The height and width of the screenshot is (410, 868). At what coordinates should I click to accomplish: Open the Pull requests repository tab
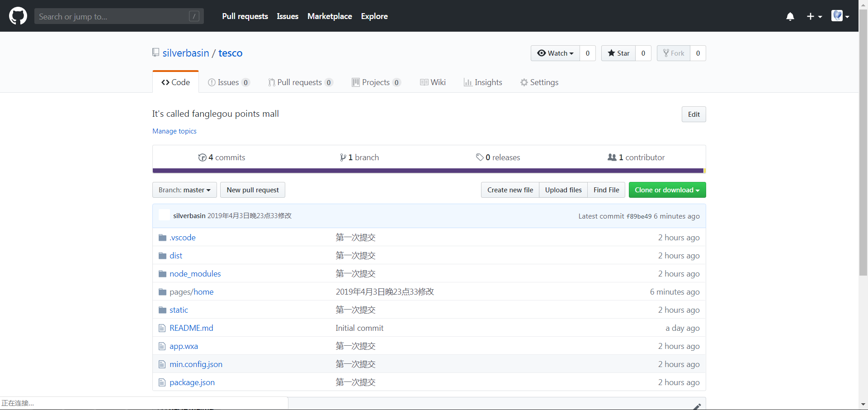[301, 82]
